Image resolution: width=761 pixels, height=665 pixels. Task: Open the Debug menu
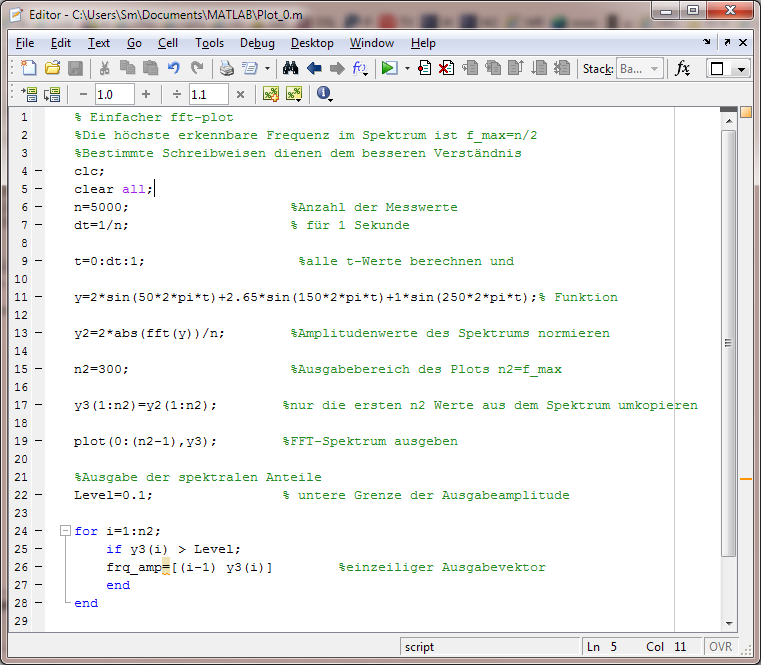[257, 43]
